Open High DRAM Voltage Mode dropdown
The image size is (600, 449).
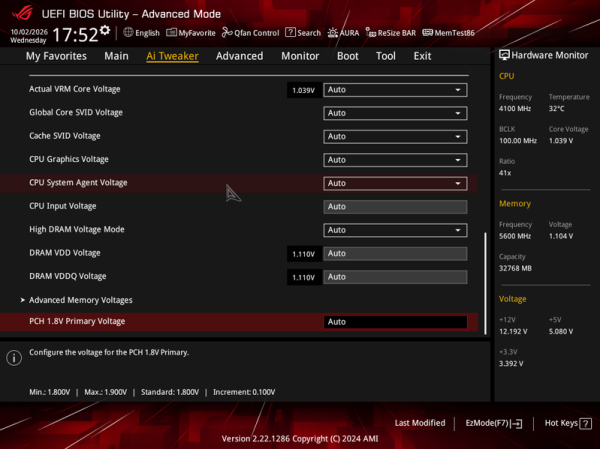[x=395, y=230]
